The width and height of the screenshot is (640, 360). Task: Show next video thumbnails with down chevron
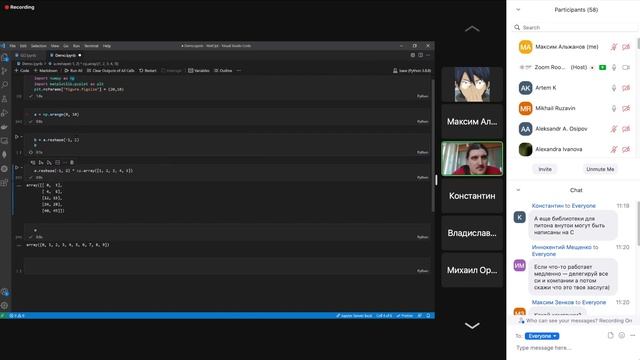click(x=472, y=325)
